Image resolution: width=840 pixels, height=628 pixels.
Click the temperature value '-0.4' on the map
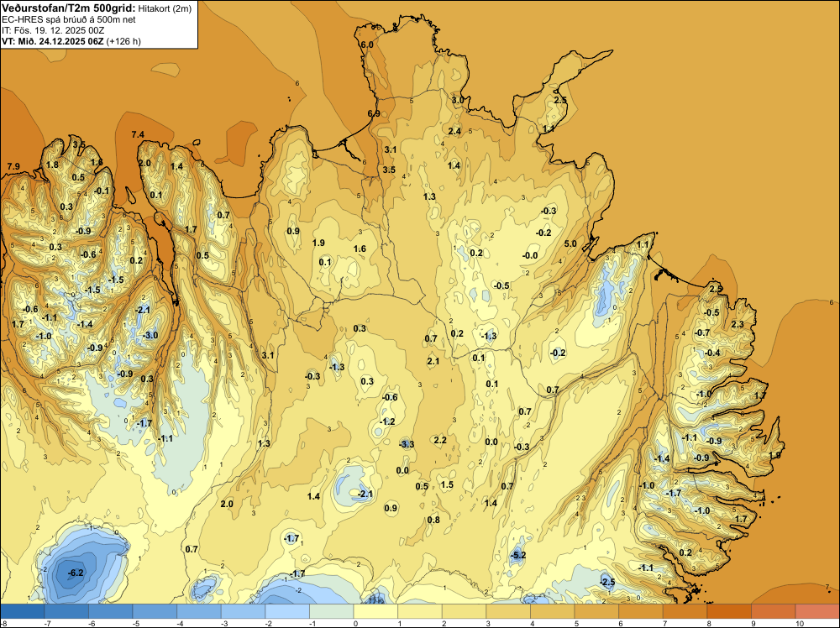pos(712,353)
